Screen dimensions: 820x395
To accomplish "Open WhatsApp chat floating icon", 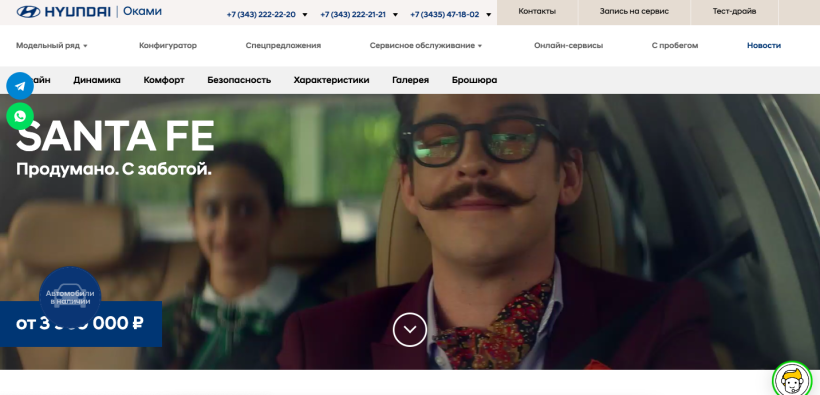I will pos(20,116).
